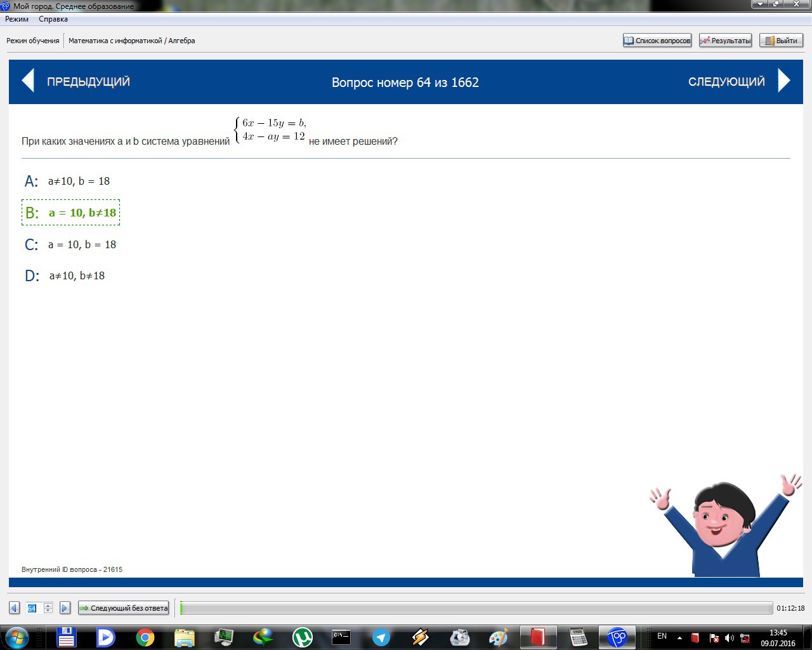
Task: Select answer C: a = 10, b = 18
Action: click(82, 245)
